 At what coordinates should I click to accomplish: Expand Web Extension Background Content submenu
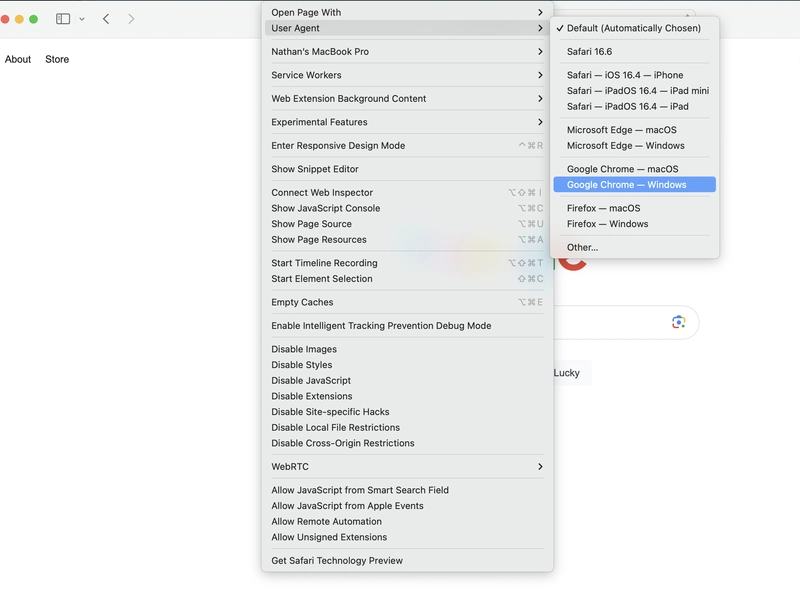click(x=407, y=98)
